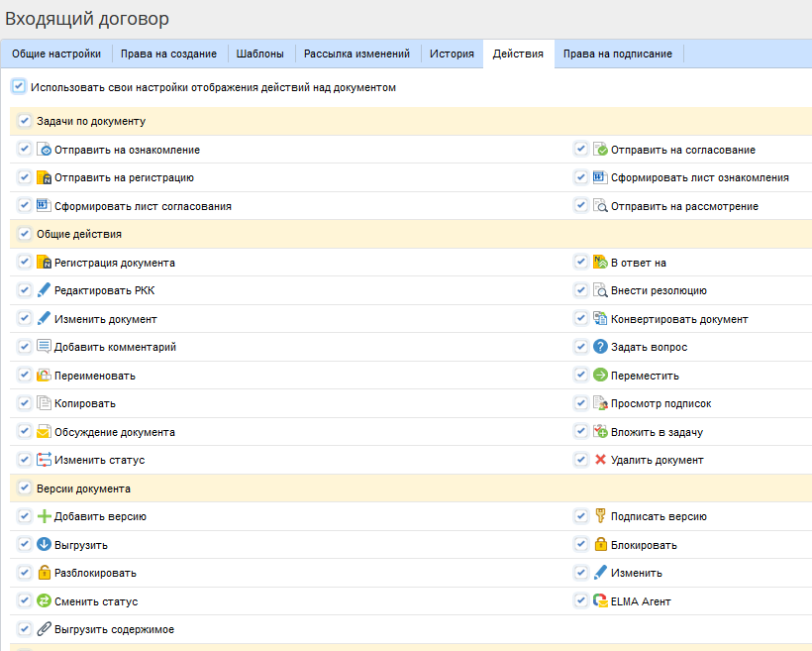
Task: Click the paperclip Export contents icon
Action: (44, 629)
